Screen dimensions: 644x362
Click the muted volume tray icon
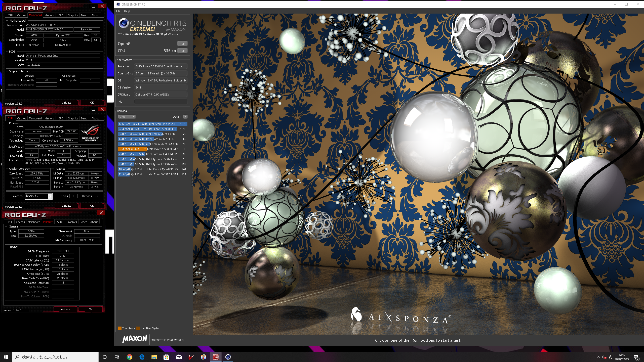click(x=604, y=357)
